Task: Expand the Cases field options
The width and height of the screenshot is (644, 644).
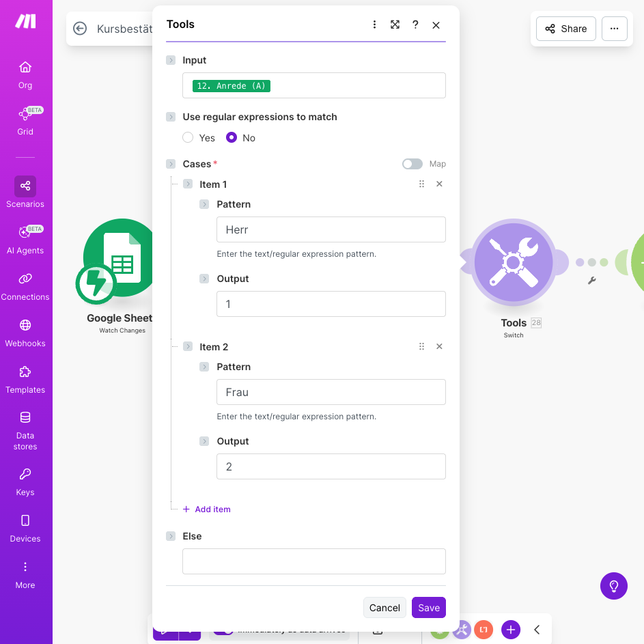Action: coord(171,164)
